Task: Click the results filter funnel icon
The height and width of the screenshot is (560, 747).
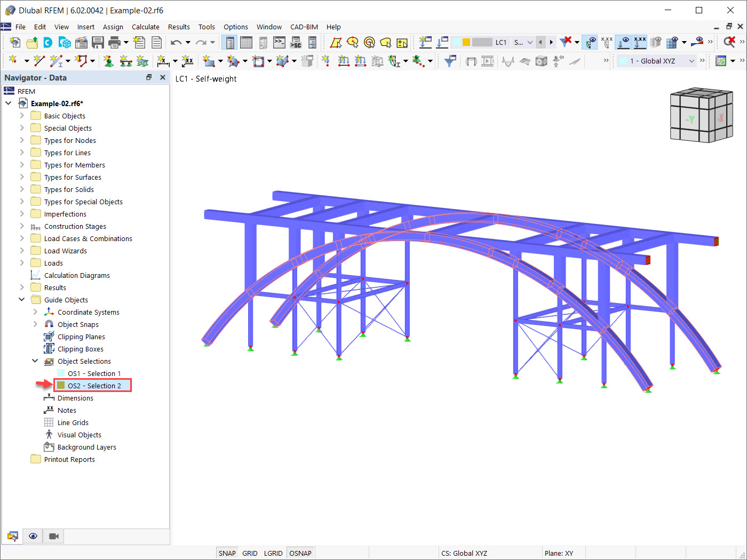Action: (450, 61)
